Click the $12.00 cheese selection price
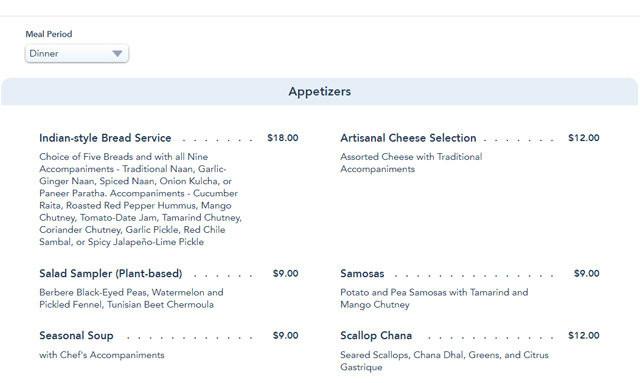Viewport: 640px width, 383px height. point(584,138)
